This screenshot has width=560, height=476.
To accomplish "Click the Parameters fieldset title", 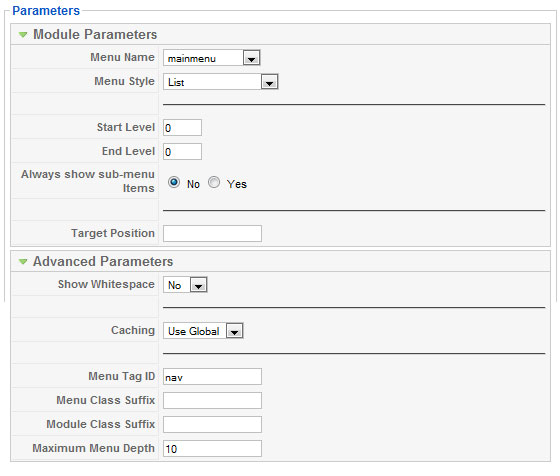I will coord(46,11).
